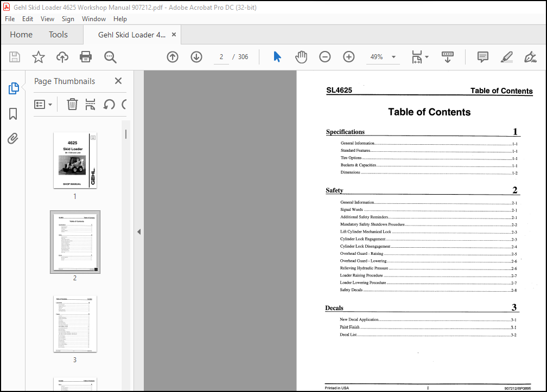The height and width of the screenshot is (392, 547).
Task: Click 'Mandatory Safety Shutdown Procedure' entry
Action: tap(372, 224)
